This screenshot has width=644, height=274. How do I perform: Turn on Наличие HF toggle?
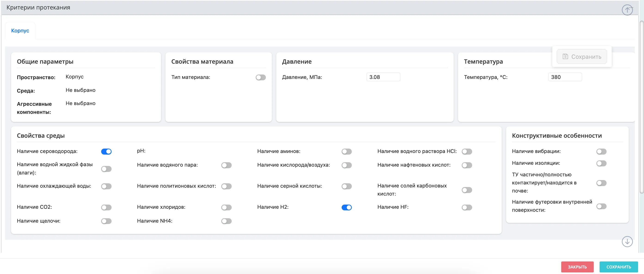pyautogui.click(x=467, y=207)
